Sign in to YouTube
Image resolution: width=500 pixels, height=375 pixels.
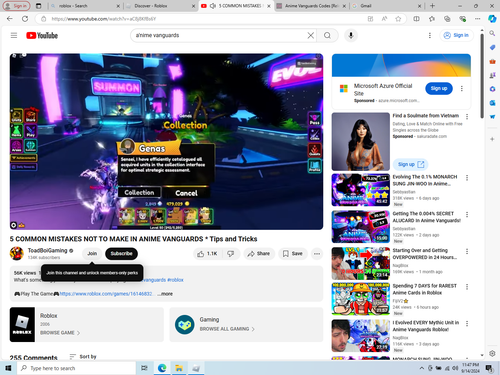(x=456, y=35)
